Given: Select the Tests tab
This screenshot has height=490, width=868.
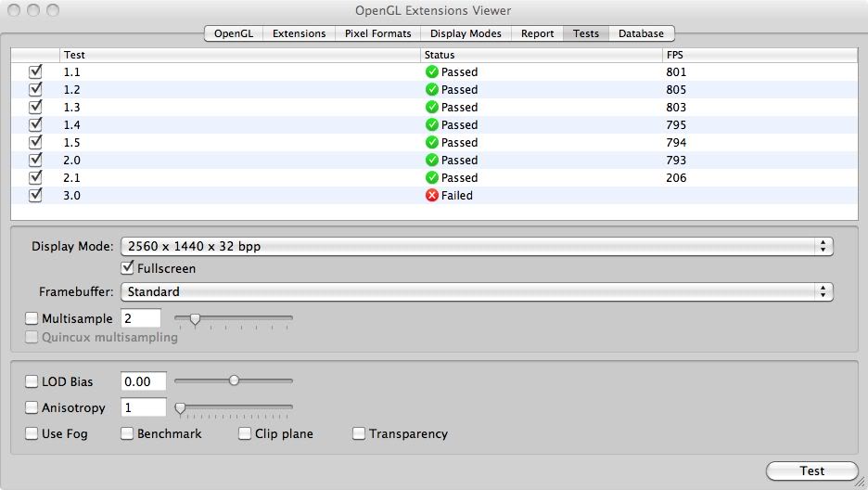Looking at the screenshot, I should coord(586,33).
